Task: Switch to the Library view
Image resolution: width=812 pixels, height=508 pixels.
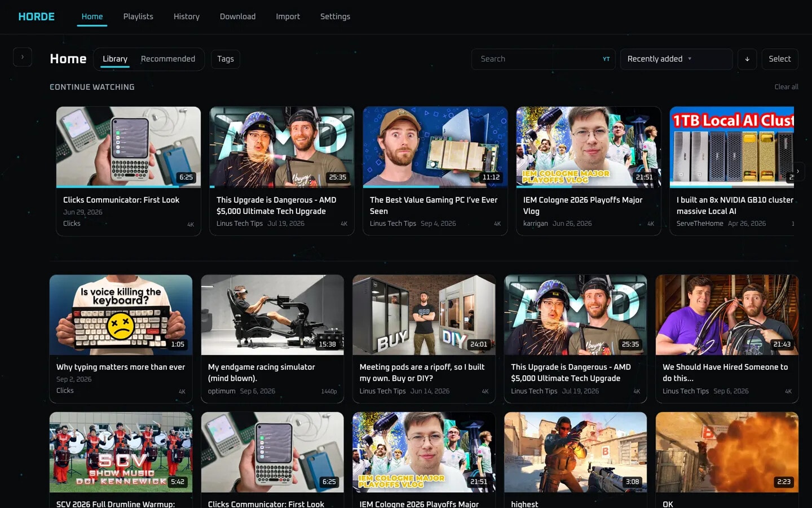Action: coord(115,59)
